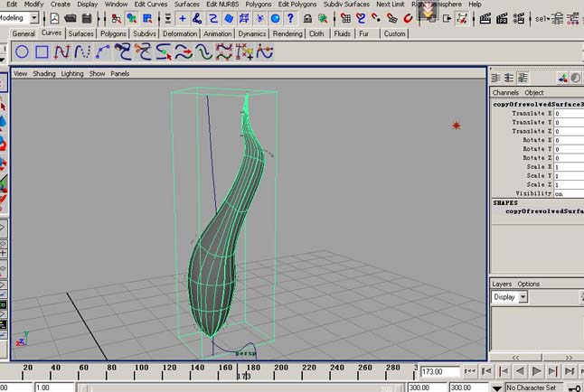The width and height of the screenshot is (584, 392).
Task: Open the viewport Shading menu
Action: pos(44,74)
